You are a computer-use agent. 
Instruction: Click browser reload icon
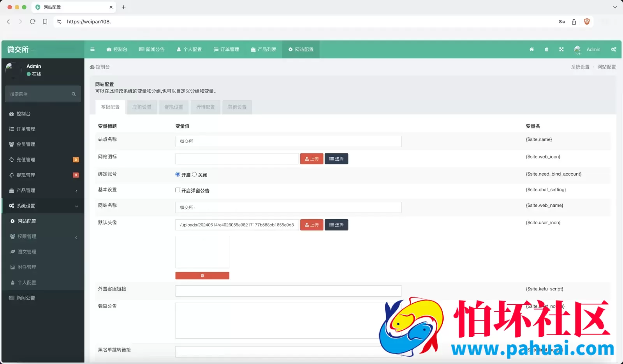[33, 22]
